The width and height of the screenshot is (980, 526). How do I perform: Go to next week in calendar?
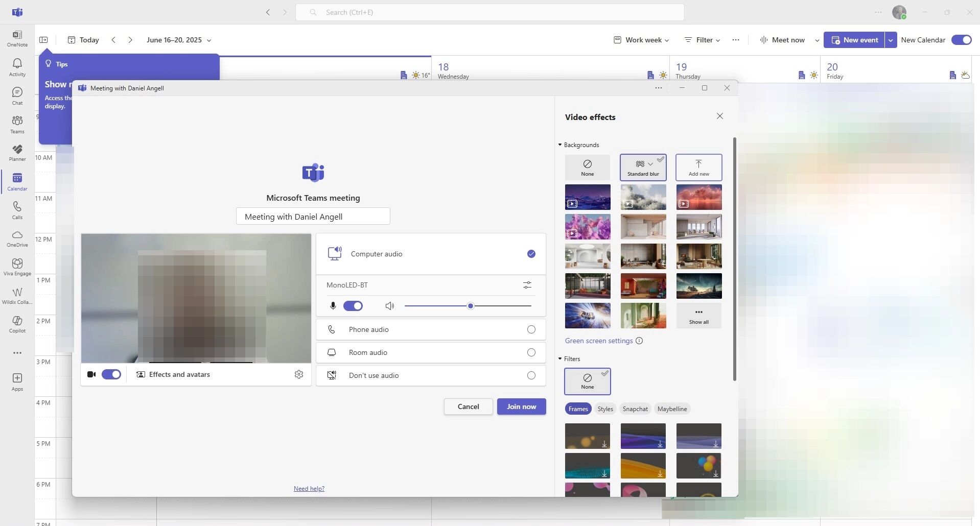pos(130,40)
